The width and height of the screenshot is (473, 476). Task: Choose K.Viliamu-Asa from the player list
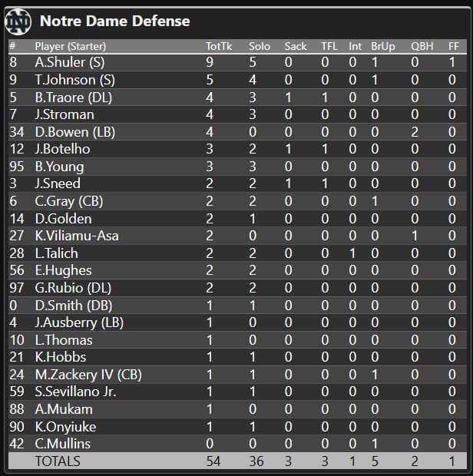77,236
